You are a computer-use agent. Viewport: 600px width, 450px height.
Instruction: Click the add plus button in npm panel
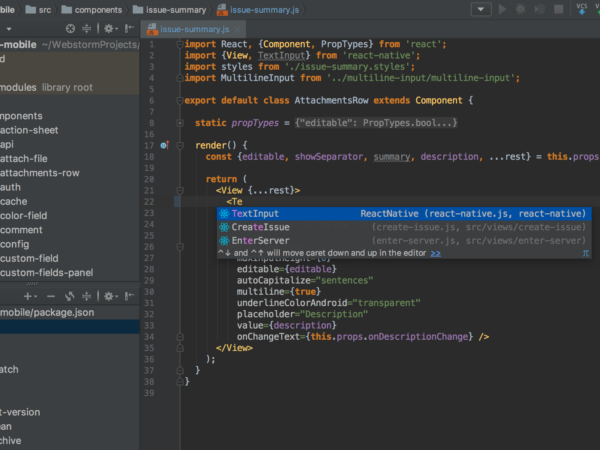pyautogui.click(x=28, y=296)
